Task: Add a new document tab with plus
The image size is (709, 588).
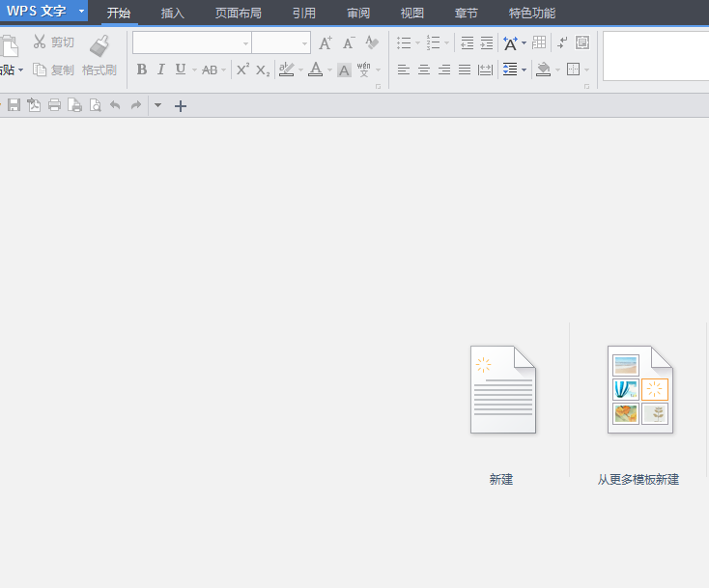Action: [x=181, y=106]
